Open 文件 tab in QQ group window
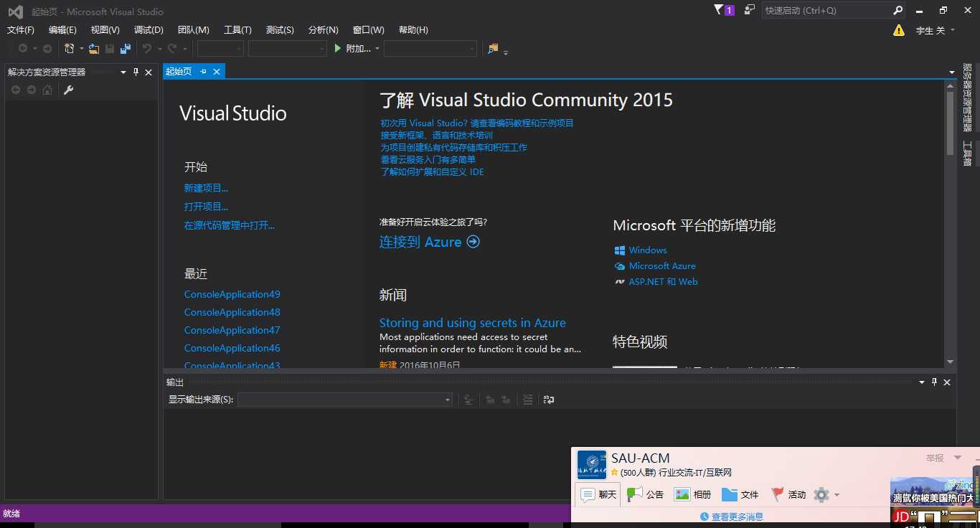The height and width of the screenshot is (528, 980). tap(740, 494)
